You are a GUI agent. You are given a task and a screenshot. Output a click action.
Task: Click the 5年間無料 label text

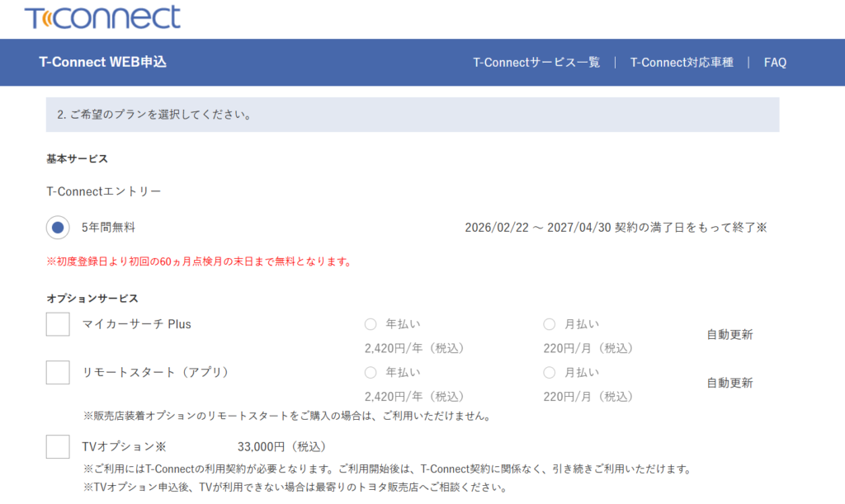[108, 228]
